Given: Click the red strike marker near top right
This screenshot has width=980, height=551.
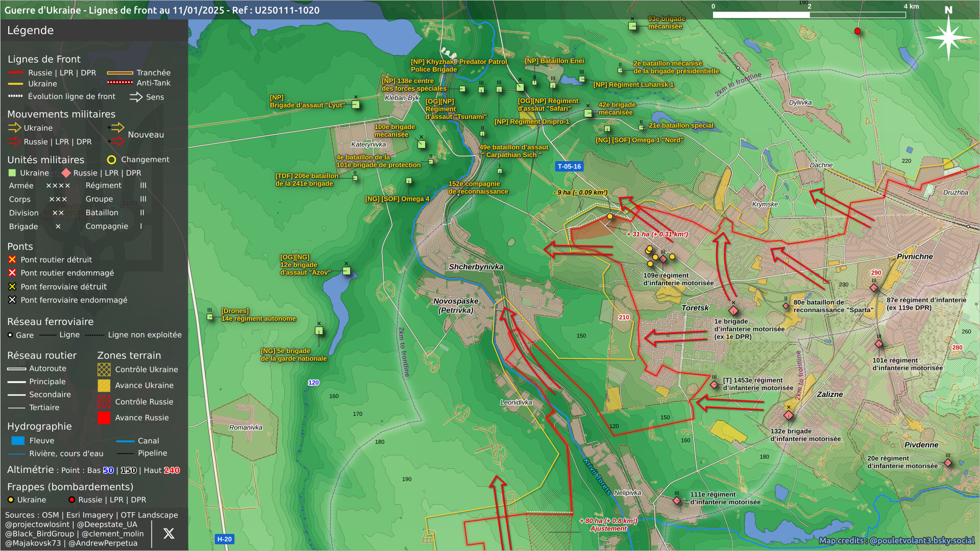Looking at the screenshot, I should [x=857, y=31].
